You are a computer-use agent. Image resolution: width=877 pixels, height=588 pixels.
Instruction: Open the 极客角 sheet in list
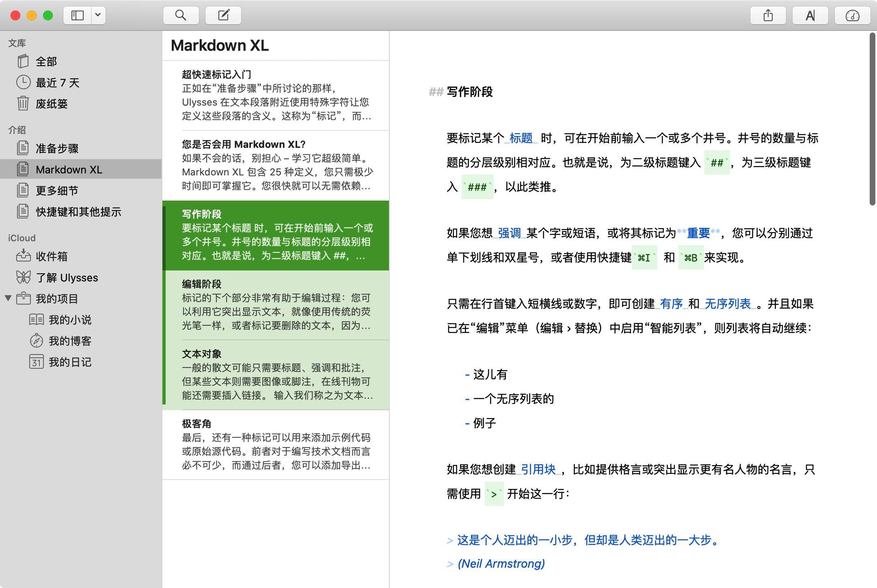pos(276,444)
